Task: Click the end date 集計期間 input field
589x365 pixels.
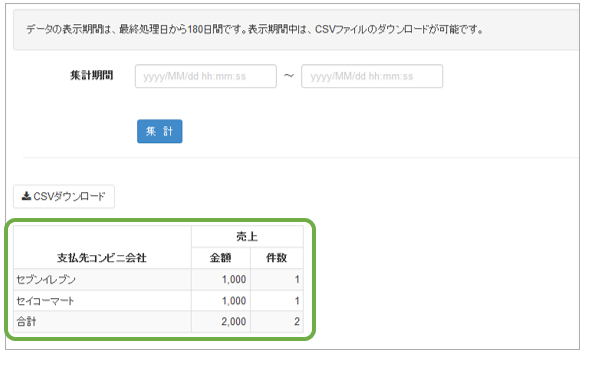Action: point(372,76)
